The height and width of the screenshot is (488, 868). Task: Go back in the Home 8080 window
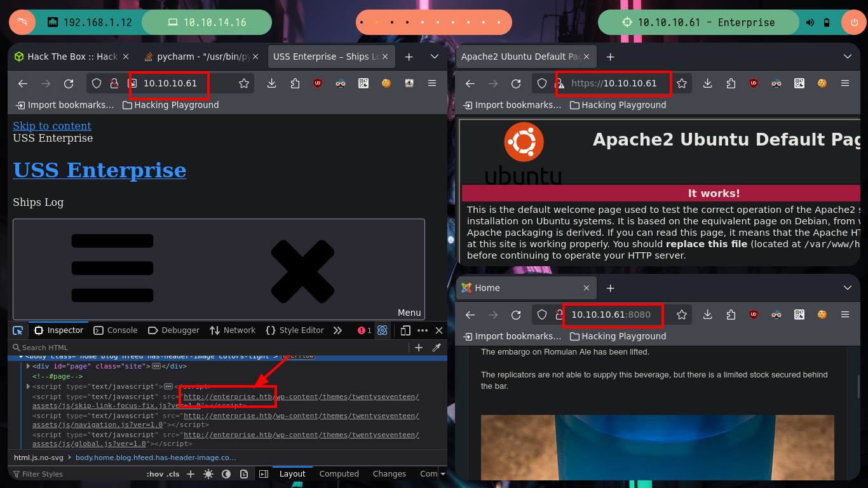pos(470,315)
